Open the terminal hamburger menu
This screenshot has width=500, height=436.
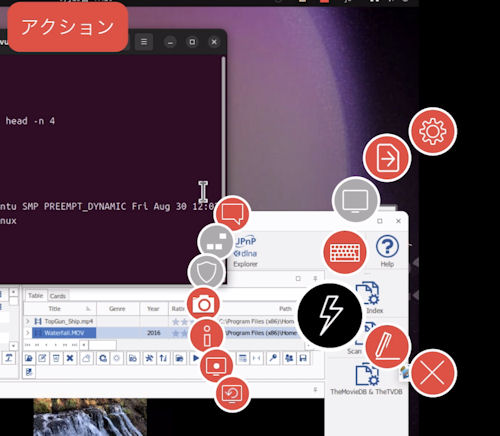pyautogui.click(x=144, y=42)
